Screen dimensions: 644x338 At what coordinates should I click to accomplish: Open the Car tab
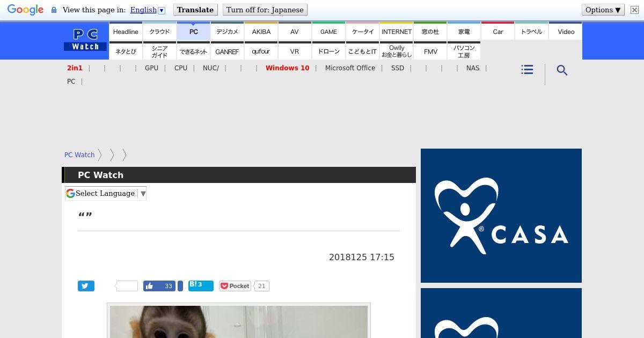498,31
